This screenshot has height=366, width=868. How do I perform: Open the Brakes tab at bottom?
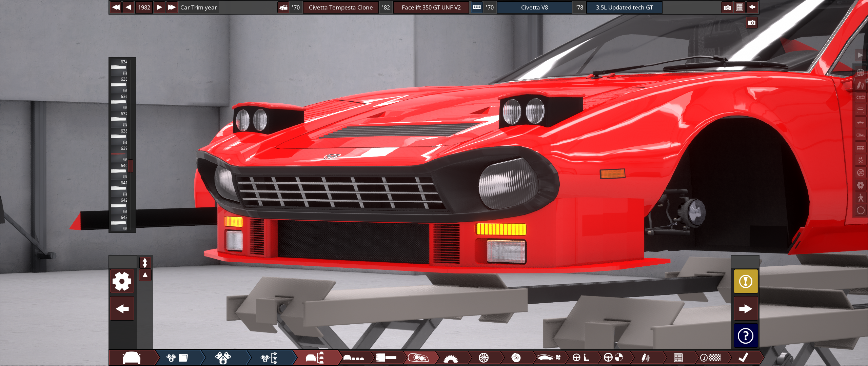(516, 358)
